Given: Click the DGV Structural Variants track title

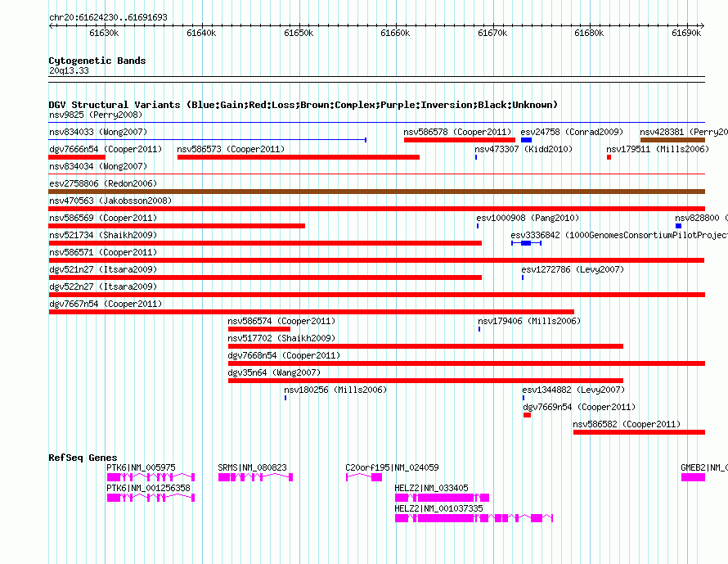Looking at the screenshot, I should (x=303, y=105).
